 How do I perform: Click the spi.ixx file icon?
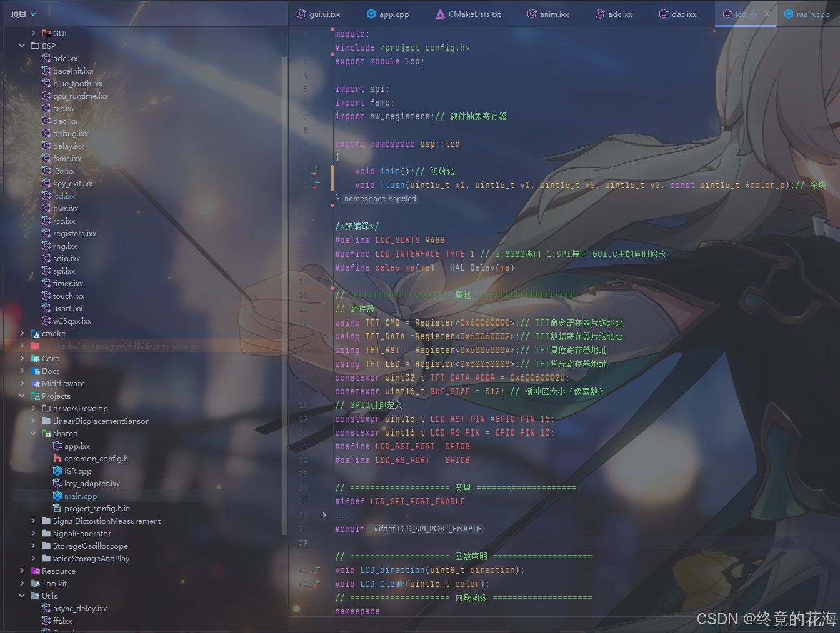coord(46,271)
